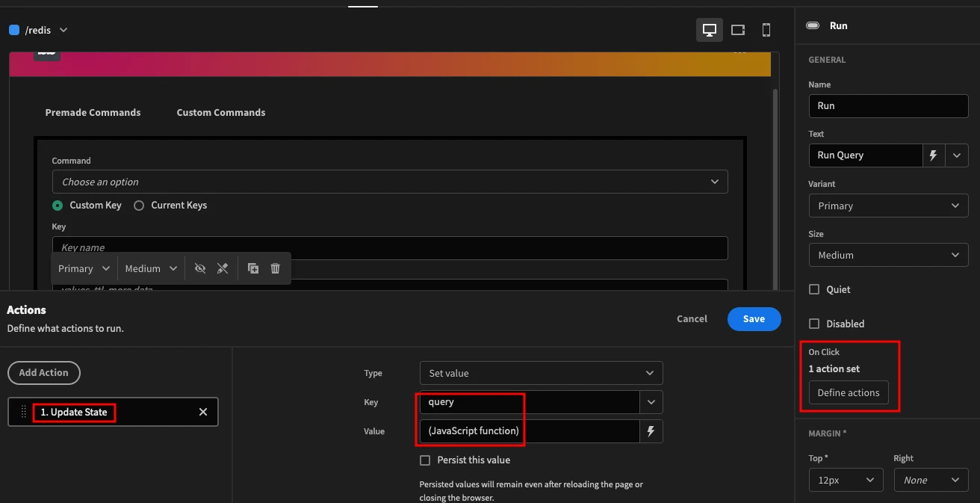This screenshot has width=980, height=503.
Task: Open the Medium dropdown in floating toolbar
Action: 151,268
